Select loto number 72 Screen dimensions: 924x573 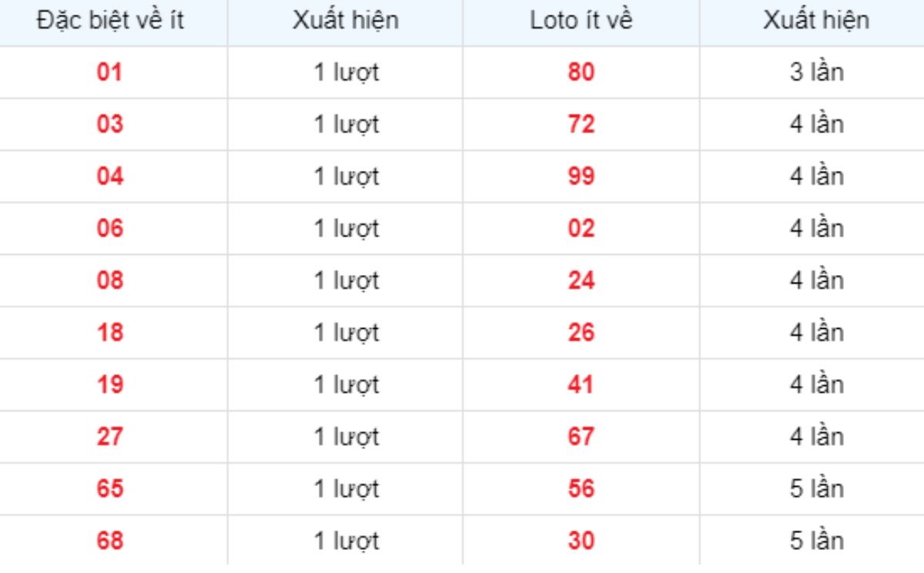click(x=581, y=124)
